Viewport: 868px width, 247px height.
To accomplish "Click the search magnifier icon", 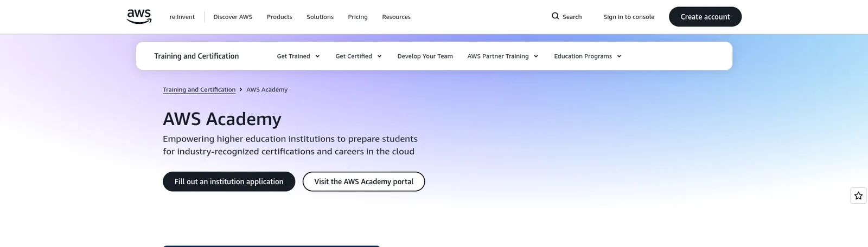I will click(x=555, y=16).
